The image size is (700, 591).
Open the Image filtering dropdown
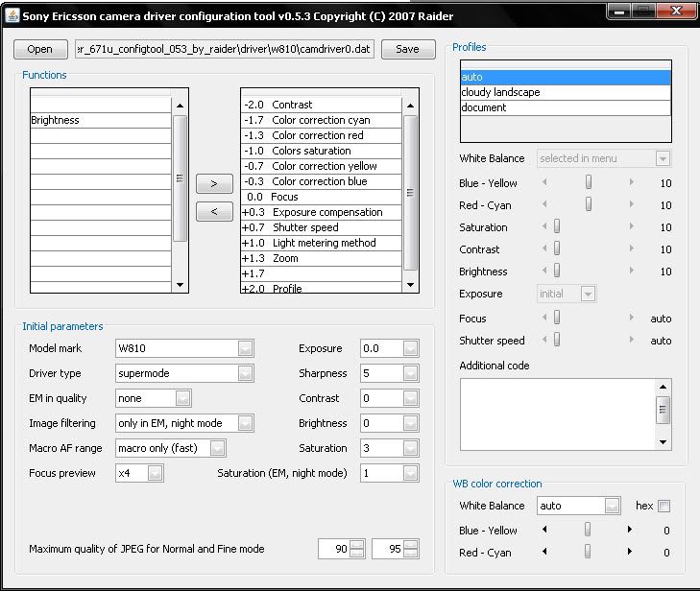[x=245, y=423]
